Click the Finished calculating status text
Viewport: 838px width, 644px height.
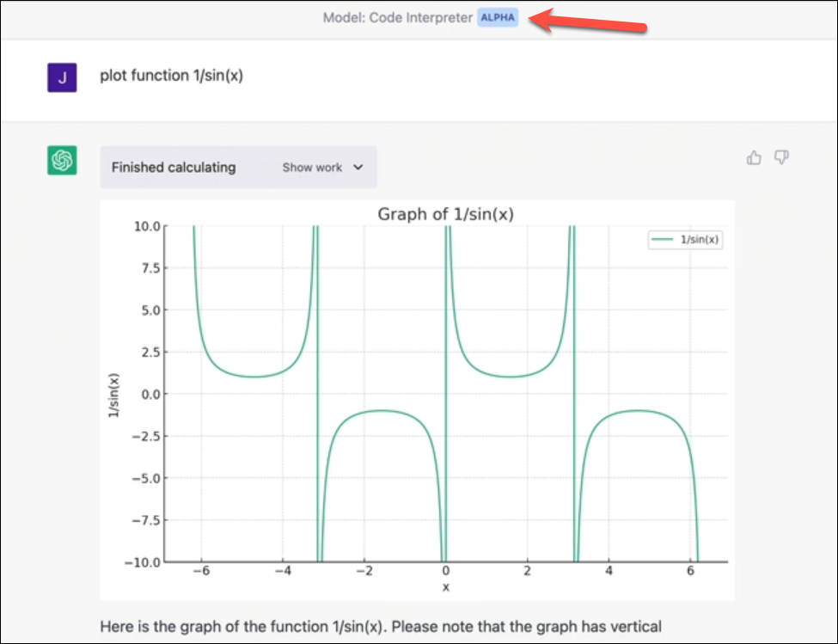pos(173,168)
